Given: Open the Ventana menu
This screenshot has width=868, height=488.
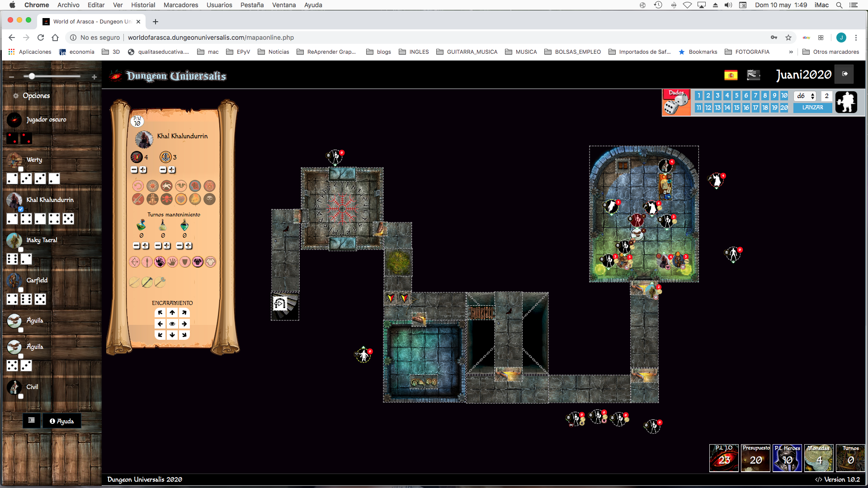Looking at the screenshot, I should click(284, 5).
